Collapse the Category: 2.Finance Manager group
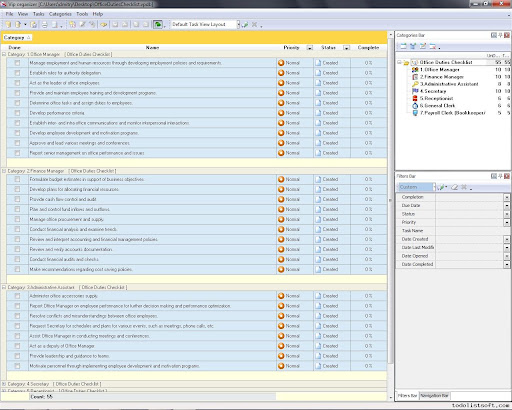 4,171
